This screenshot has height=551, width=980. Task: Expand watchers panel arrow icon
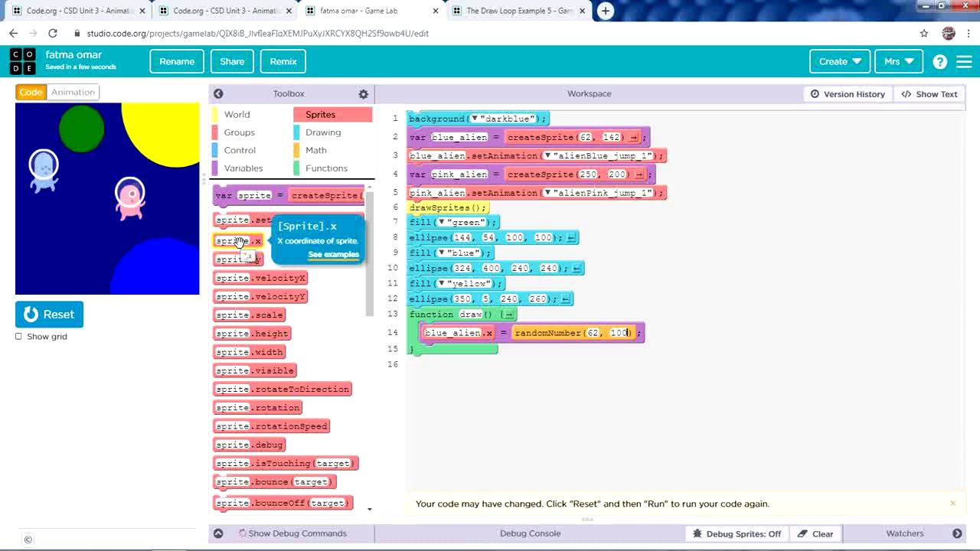tap(957, 533)
